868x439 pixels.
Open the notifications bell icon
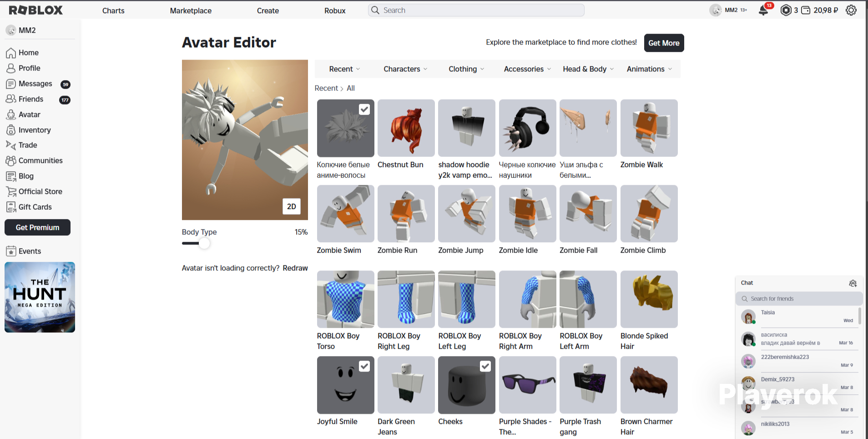coord(763,10)
